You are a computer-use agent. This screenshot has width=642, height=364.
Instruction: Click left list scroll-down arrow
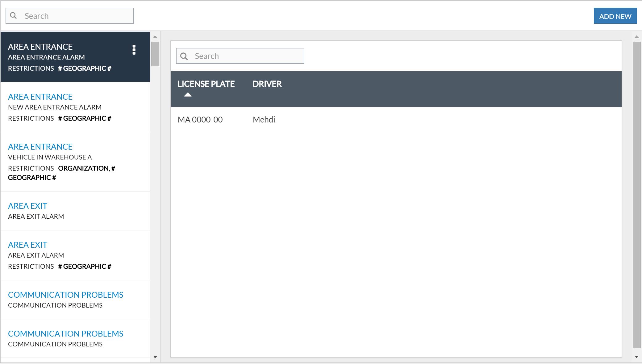pyautogui.click(x=155, y=357)
